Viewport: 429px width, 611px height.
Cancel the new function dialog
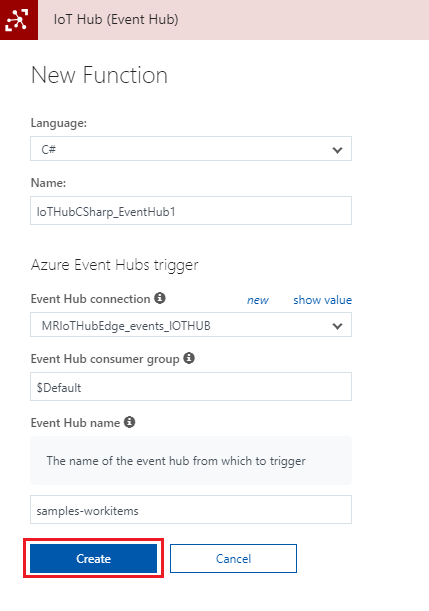(x=233, y=558)
